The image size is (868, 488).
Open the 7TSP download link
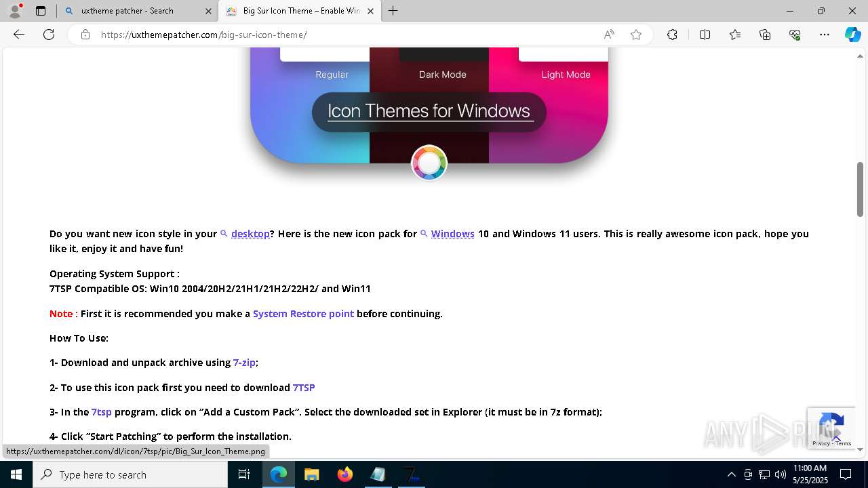pyautogui.click(x=304, y=388)
